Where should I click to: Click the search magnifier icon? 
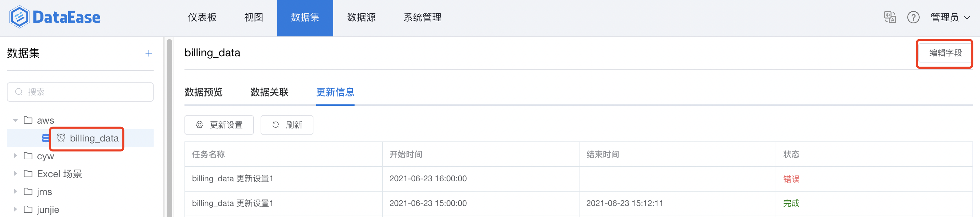pos(19,92)
